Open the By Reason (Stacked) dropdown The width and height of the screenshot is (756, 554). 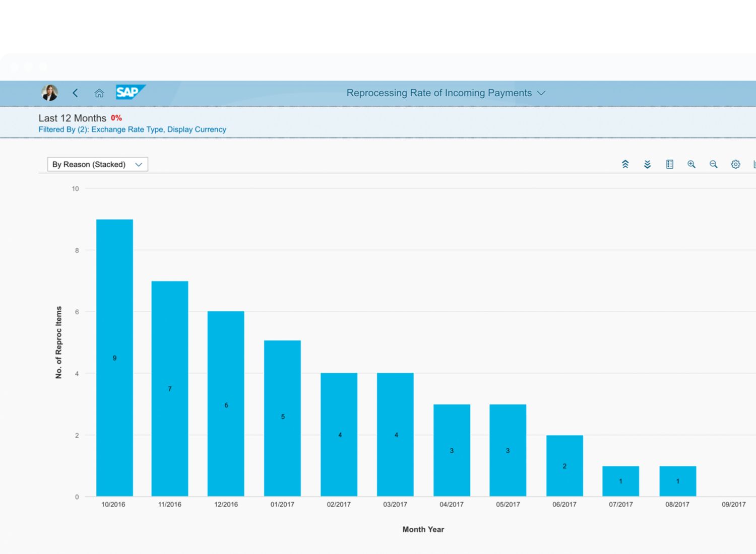[x=97, y=164]
